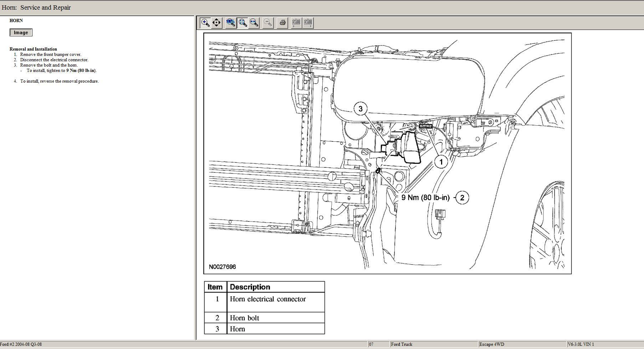Select the Horn bolt table row

click(x=245, y=318)
